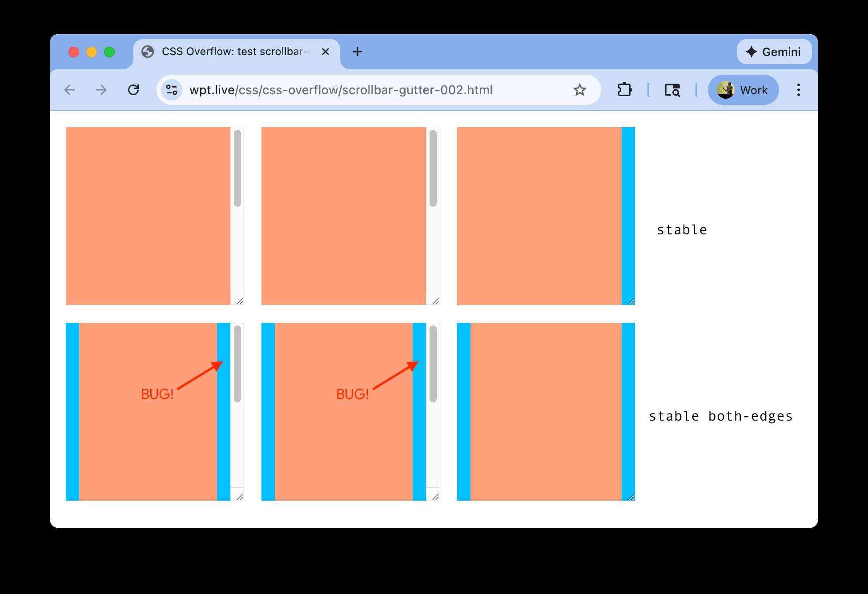Click the Work profile button

743,90
